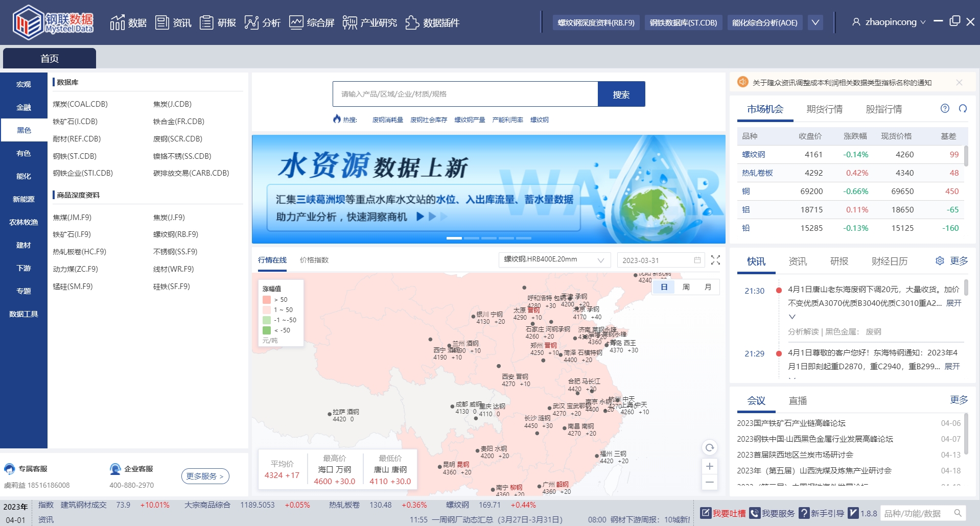Reset the map view with refresh icon
980x526 pixels.
[709, 448]
